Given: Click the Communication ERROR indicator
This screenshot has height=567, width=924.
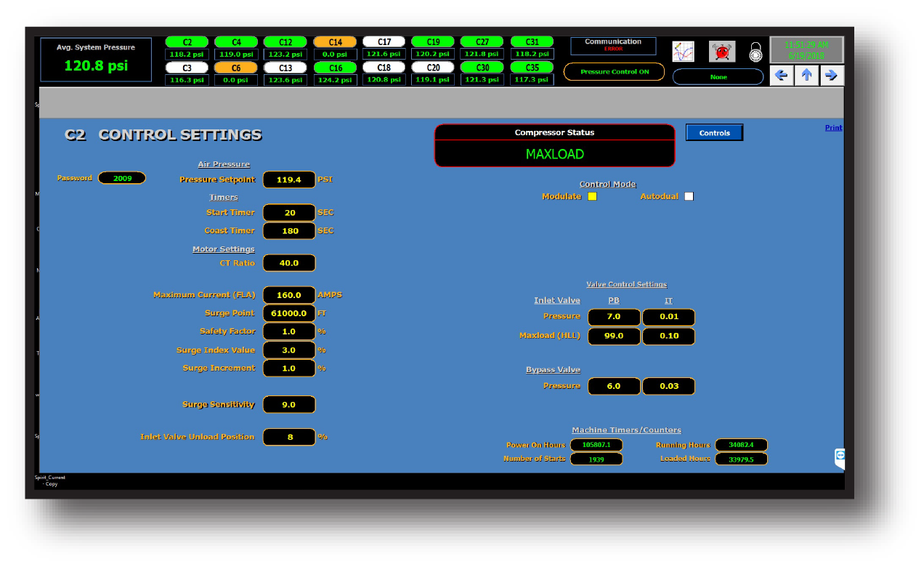Looking at the screenshot, I should 614,45.
